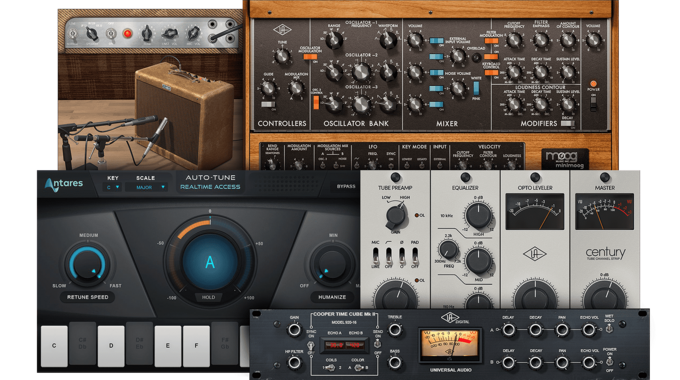Toggle the Opto Leveler top button

[x=535, y=177]
